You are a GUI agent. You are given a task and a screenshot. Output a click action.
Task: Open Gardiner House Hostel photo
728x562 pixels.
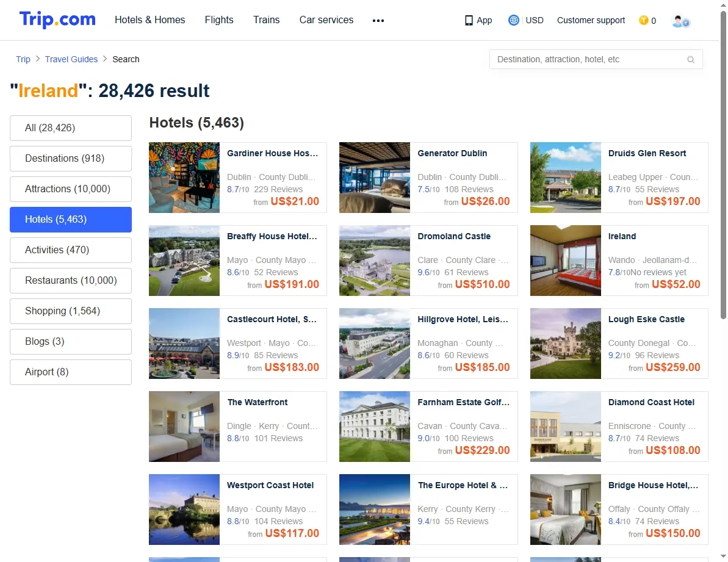pos(184,178)
